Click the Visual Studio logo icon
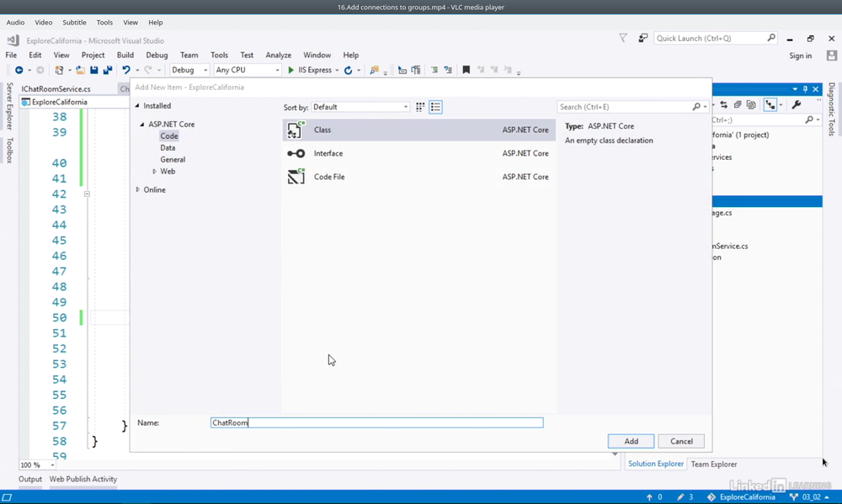 click(13, 40)
